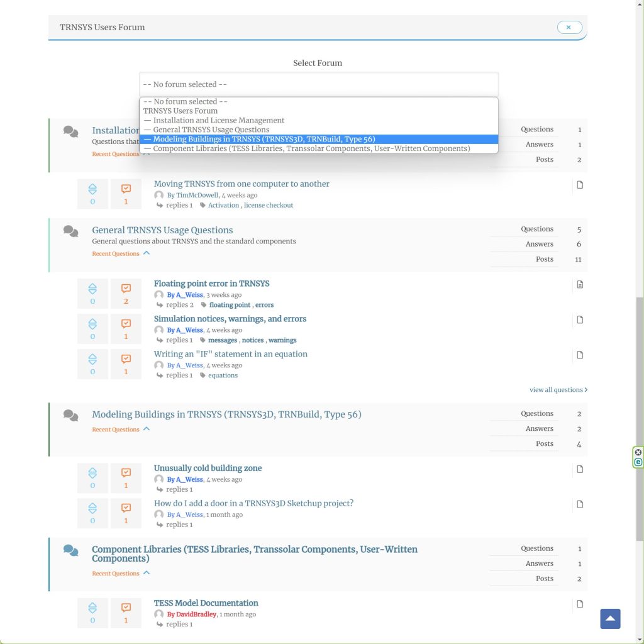Viewport: 644px width, 644px height.
Task: Click chat bubbles icon for Component Libraries forum
Action: point(70,550)
